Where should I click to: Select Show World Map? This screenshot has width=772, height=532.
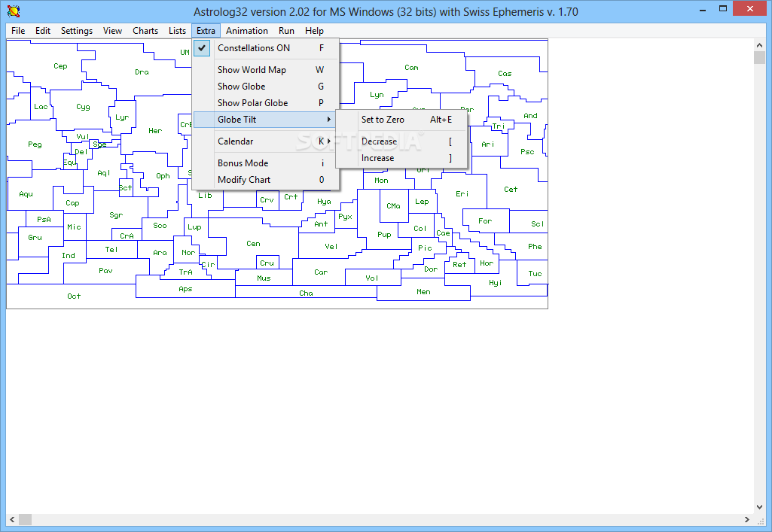(265, 70)
